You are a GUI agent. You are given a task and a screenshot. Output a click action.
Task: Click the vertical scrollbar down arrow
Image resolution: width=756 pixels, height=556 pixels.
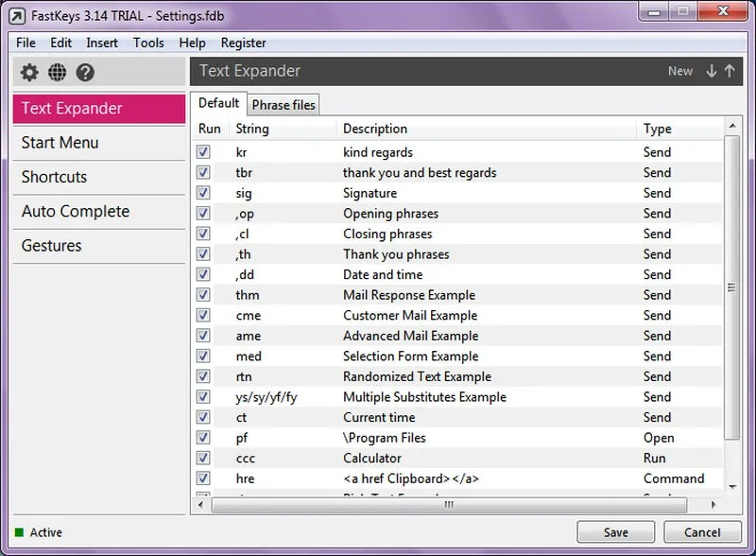click(732, 487)
